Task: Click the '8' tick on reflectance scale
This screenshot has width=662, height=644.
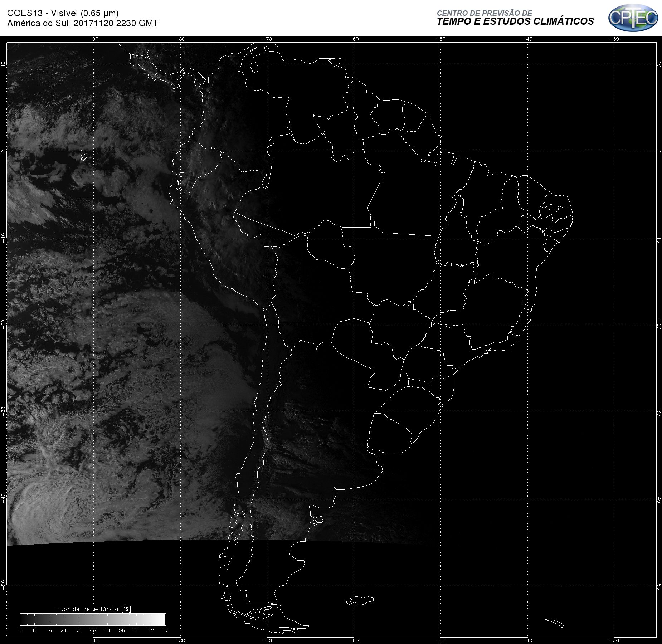Action: pos(34,630)
